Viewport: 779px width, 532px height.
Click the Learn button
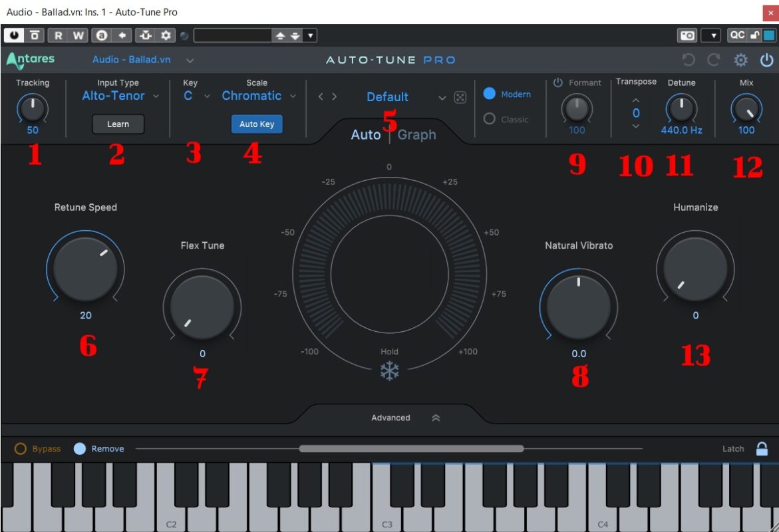pyautogui.click(x=118, y=124)
